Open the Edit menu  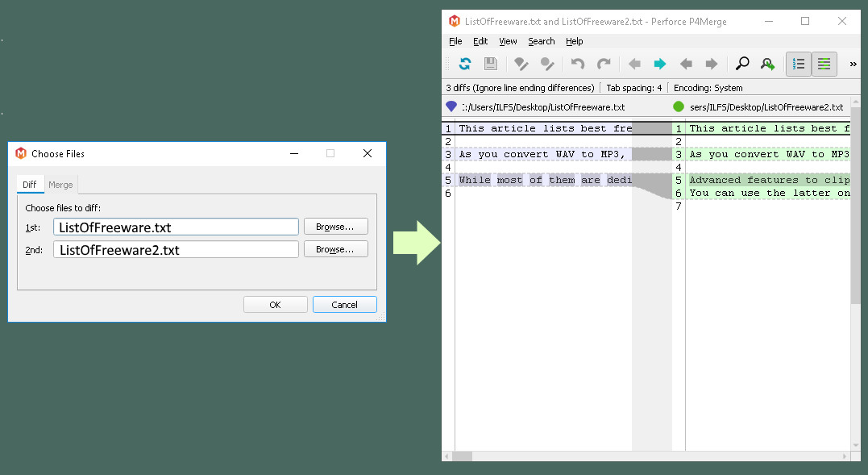(x=480, y=41)
